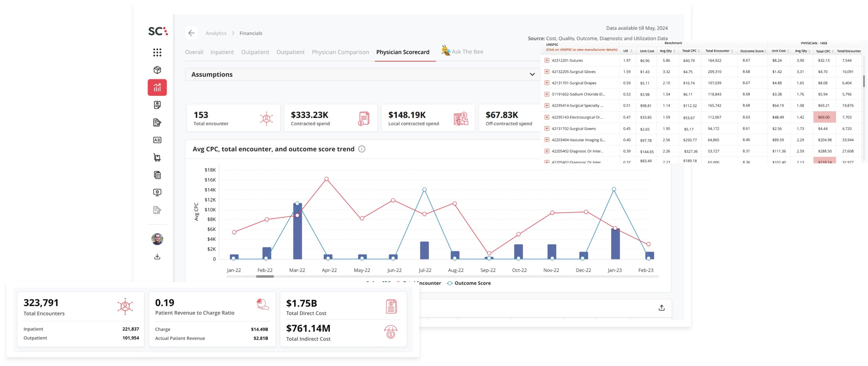Click the SC logo

click(x=158, y=31)
